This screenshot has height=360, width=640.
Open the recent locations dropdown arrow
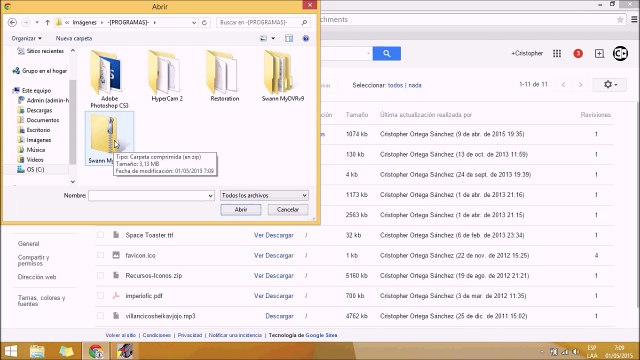click(37, 22)
